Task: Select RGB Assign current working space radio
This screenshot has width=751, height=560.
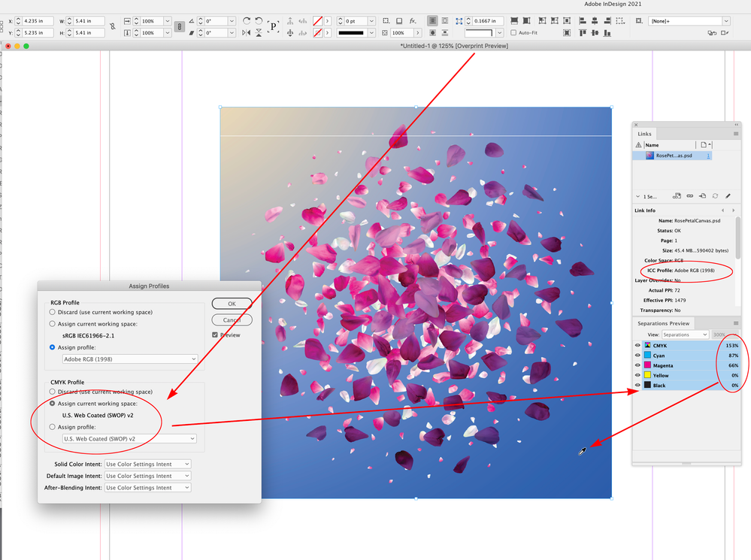Action: coord(52,324)
